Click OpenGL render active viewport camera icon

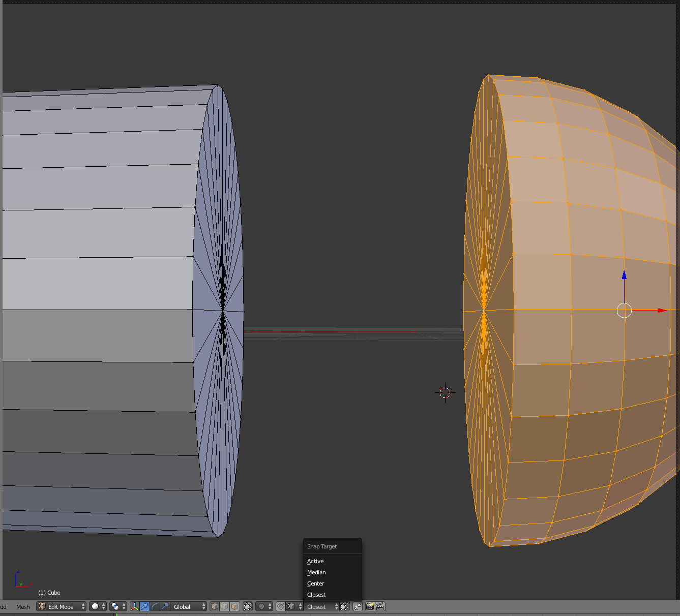pos(370,606)
